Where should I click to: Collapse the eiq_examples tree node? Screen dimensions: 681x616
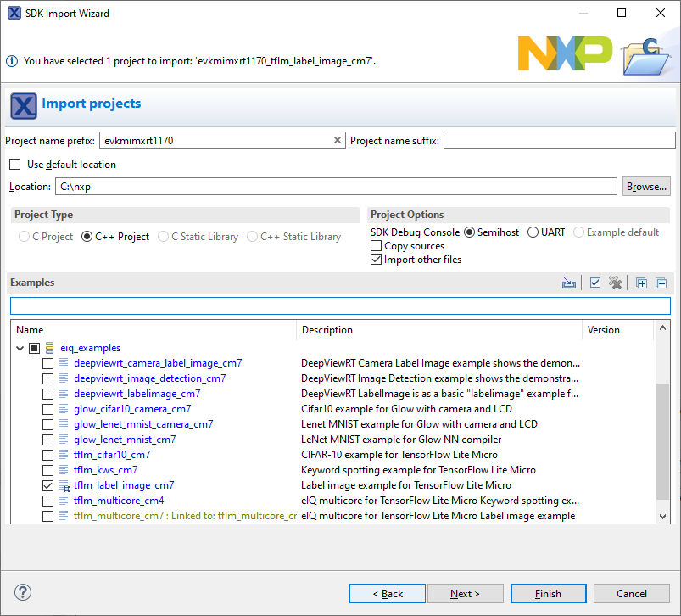point(20,348)
